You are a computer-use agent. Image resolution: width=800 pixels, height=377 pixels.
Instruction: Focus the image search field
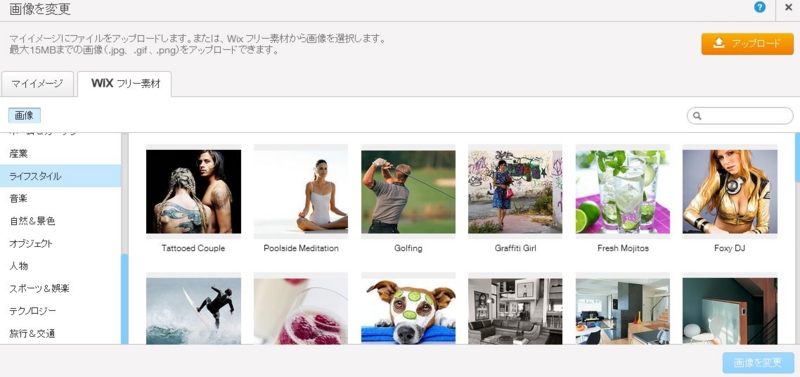pos(740,116)
